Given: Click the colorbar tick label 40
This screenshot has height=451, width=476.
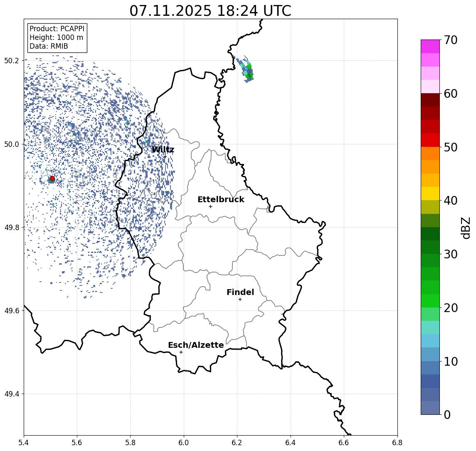Looking at the screenshot, I should click(451, 201).
